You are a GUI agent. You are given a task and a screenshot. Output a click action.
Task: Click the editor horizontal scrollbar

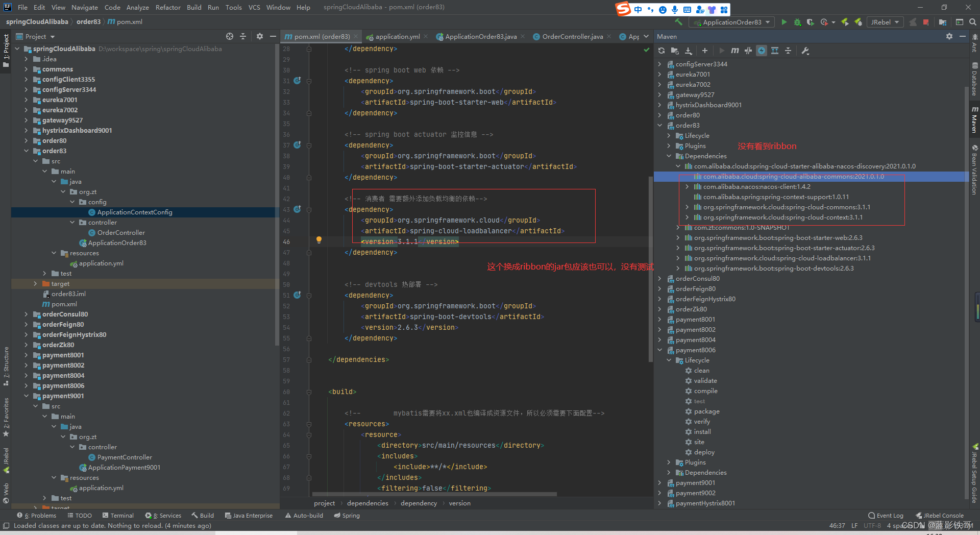(434, 494)
